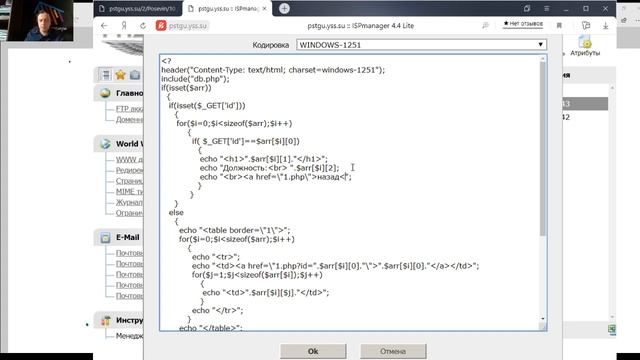
Task: Open the Журналы sidebar link
Action: point(129,202)
